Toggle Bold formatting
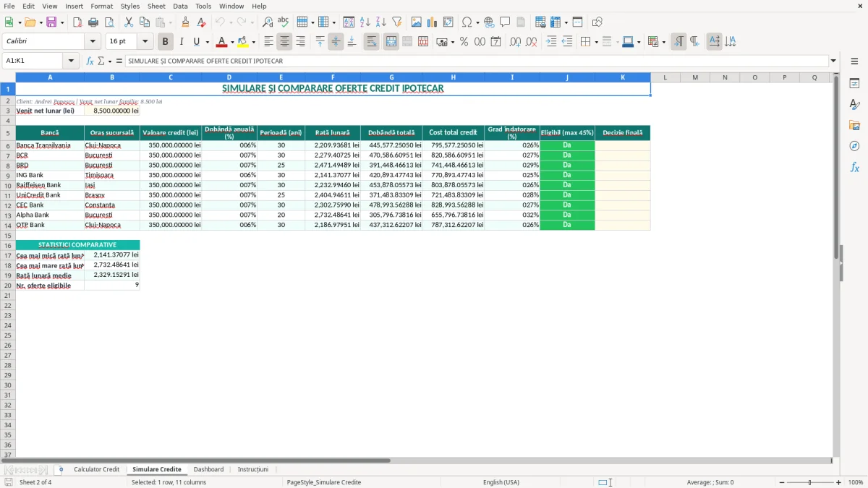The height and width of the screenshot is (488, 868). [x=166, y=42]
